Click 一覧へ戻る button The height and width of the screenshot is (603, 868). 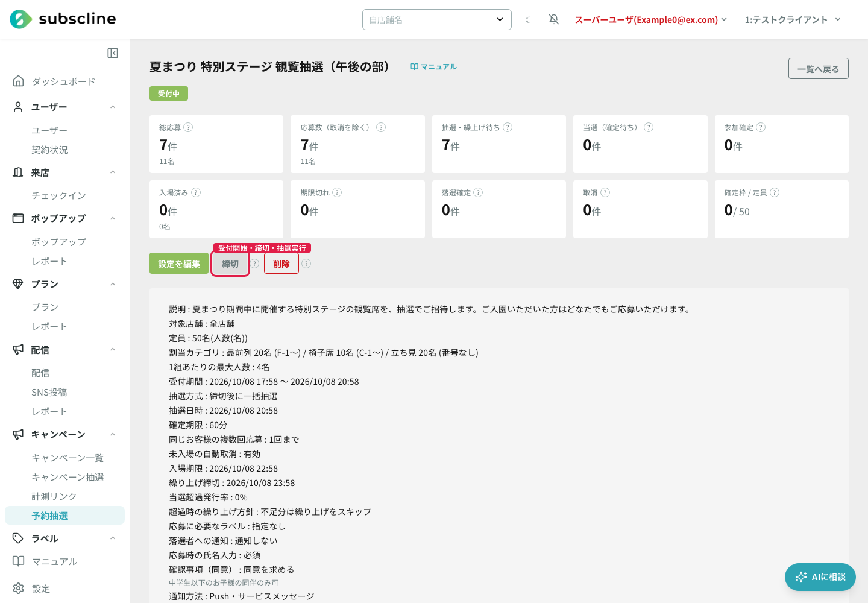(819, 69)
